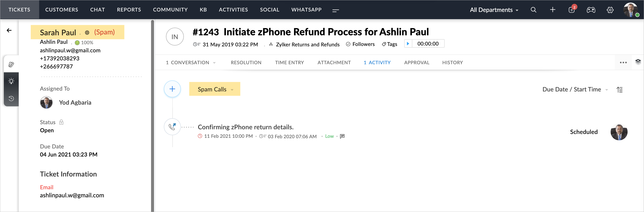Open the setup gear icon
Viewport: 644px width, 212px height.
click(610, 10)
